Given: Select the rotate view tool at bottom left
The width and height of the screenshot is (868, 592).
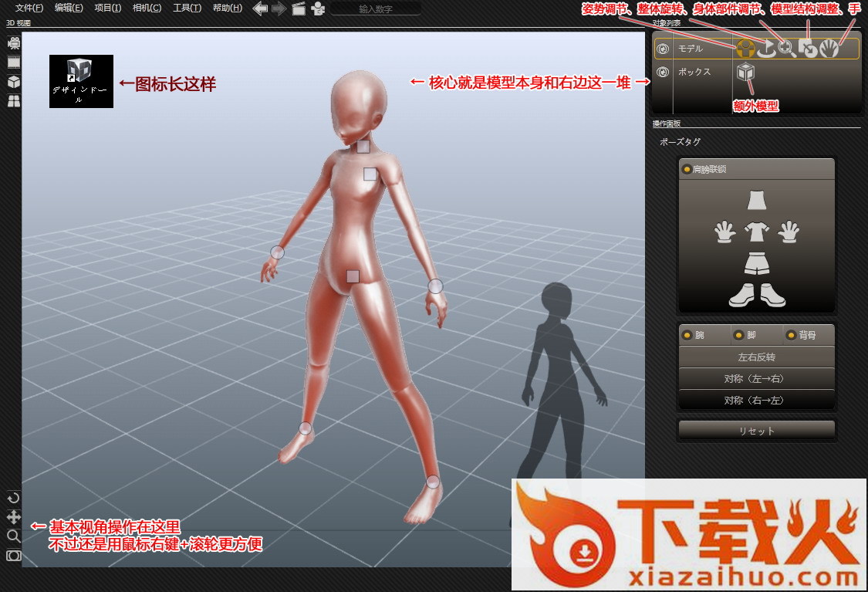Looking at the screenshot, I should (13, 498).
